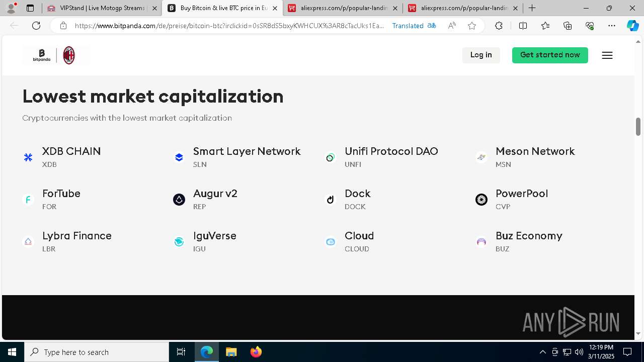Click the Translated page indicator
Viewport: 644px width, 362px height.
click(414, 26)
